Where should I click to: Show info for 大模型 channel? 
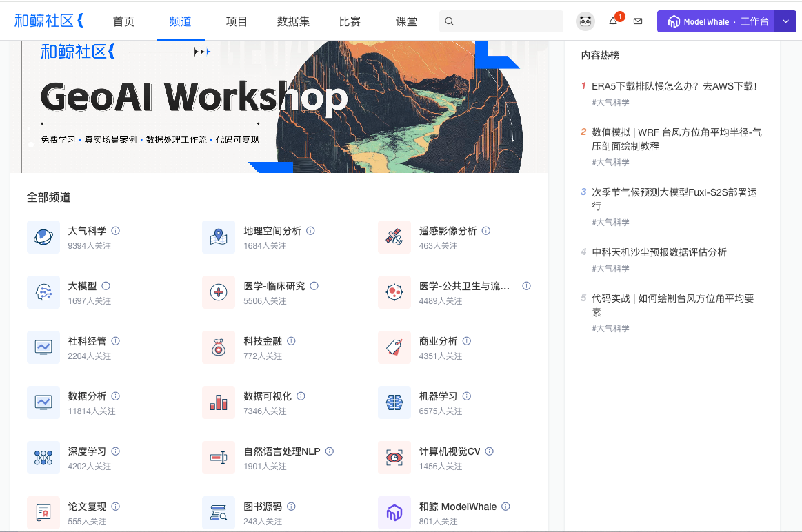point(106,286)
